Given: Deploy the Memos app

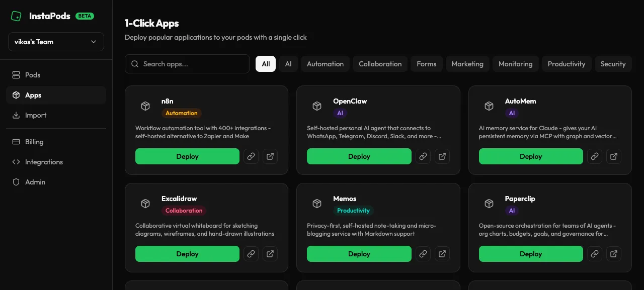Looking at the screenshot, I should 359,254.
